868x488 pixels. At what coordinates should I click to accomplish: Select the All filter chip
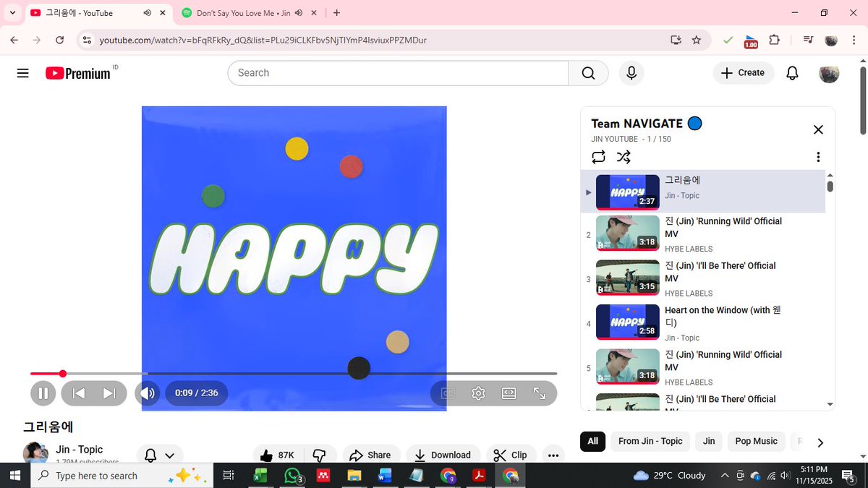coord(593,441)
